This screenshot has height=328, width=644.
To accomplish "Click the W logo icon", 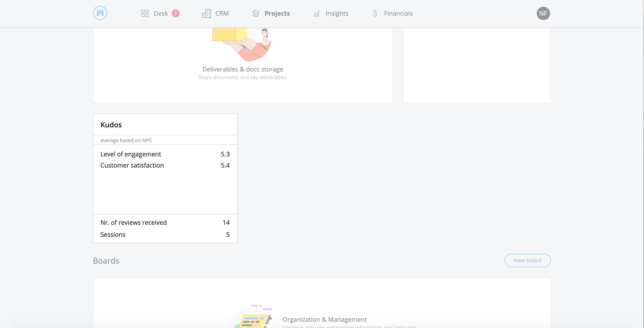I will 100,13.
